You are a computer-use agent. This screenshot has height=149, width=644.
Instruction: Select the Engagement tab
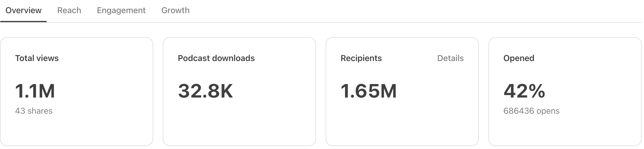[x=121, y=10]
